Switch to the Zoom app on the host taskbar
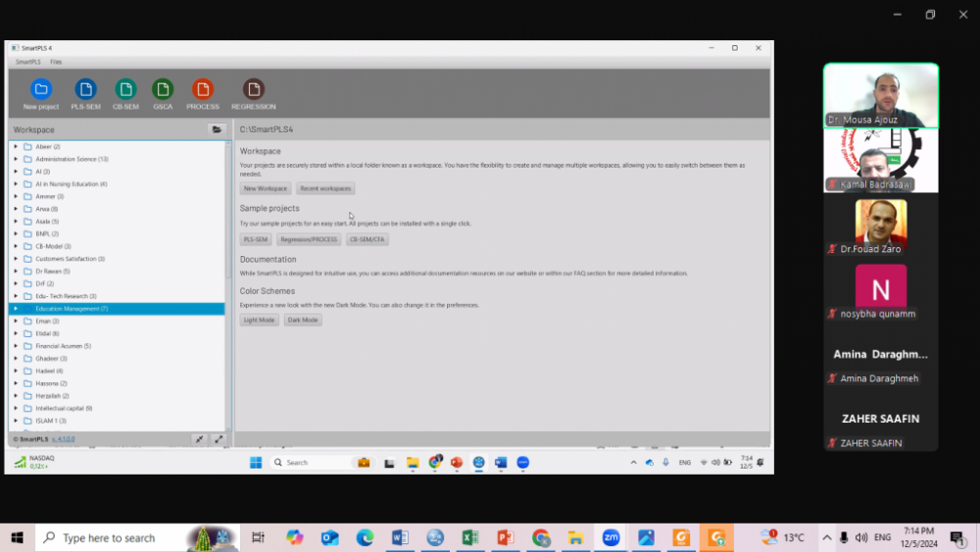Screen dimensions: 980x552 611,537
